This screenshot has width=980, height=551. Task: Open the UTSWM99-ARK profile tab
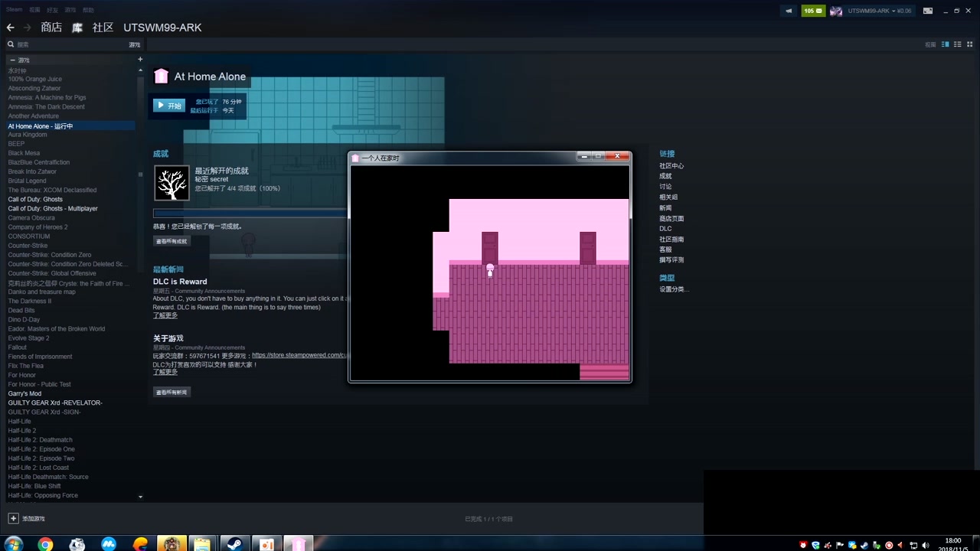tap(162, 28)
